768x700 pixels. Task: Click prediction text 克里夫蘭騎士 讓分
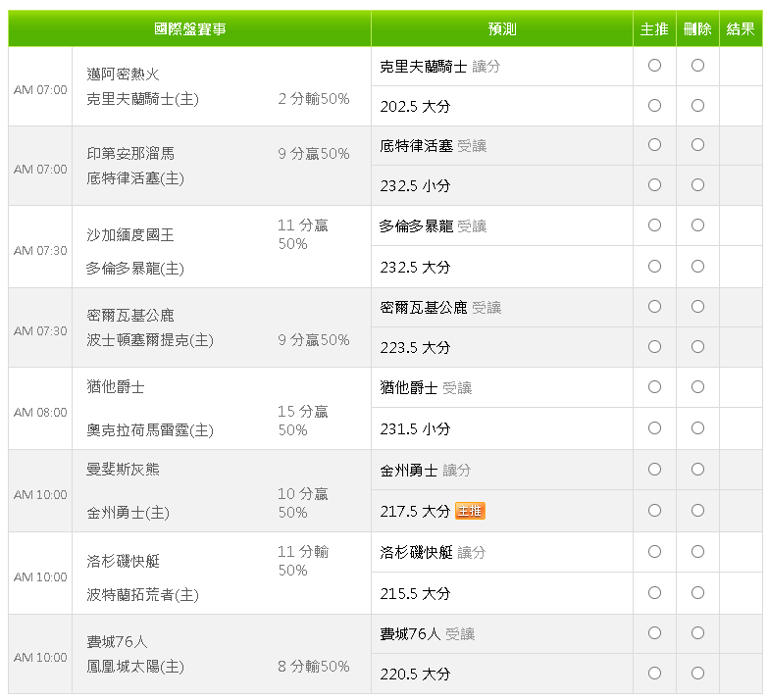[x=439, y=67]
